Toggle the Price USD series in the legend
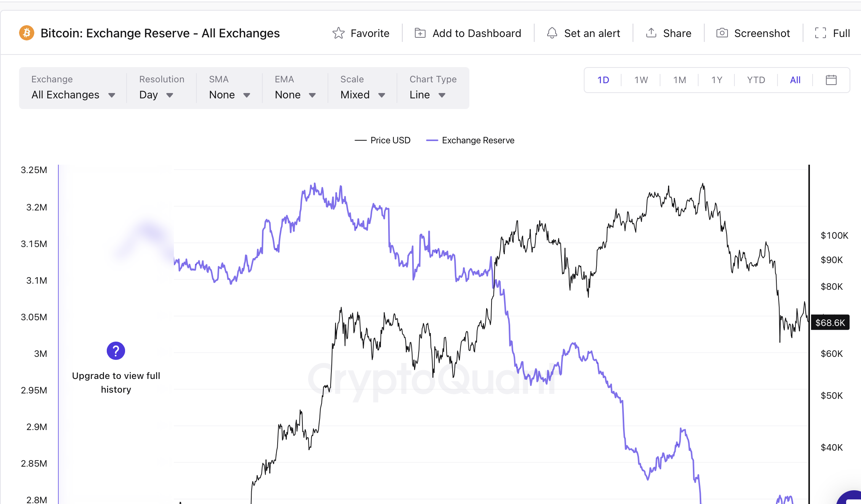This screenshot has width=861, height=504. 383,140
